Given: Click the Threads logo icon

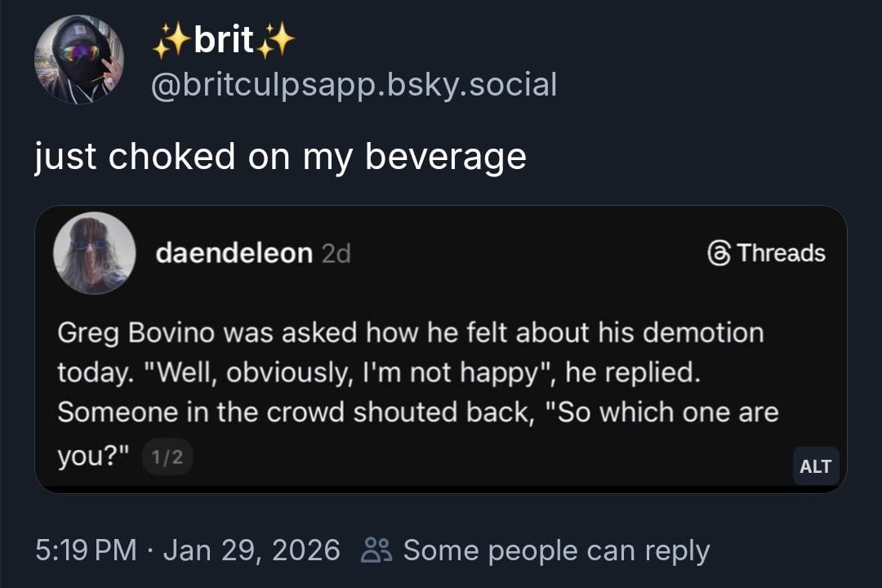Looking at the screenshot, I should click(x=719, y=253).
